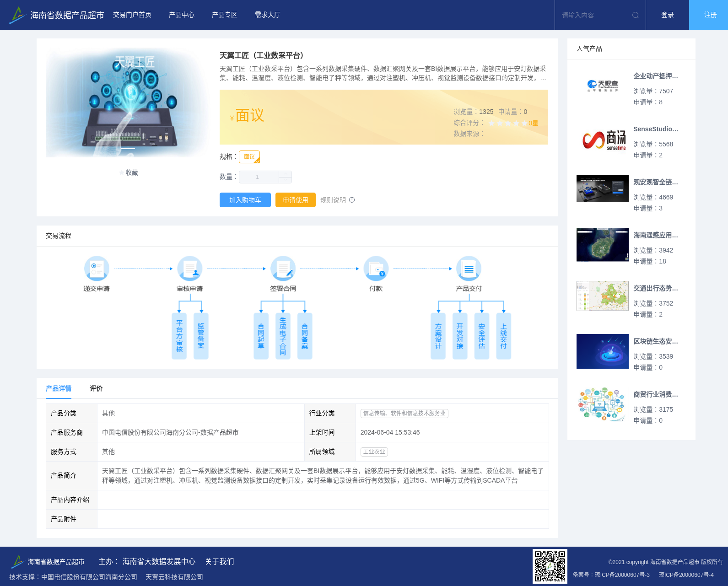
Task: Select the 面议 specification option
Action: coord(249,157)
